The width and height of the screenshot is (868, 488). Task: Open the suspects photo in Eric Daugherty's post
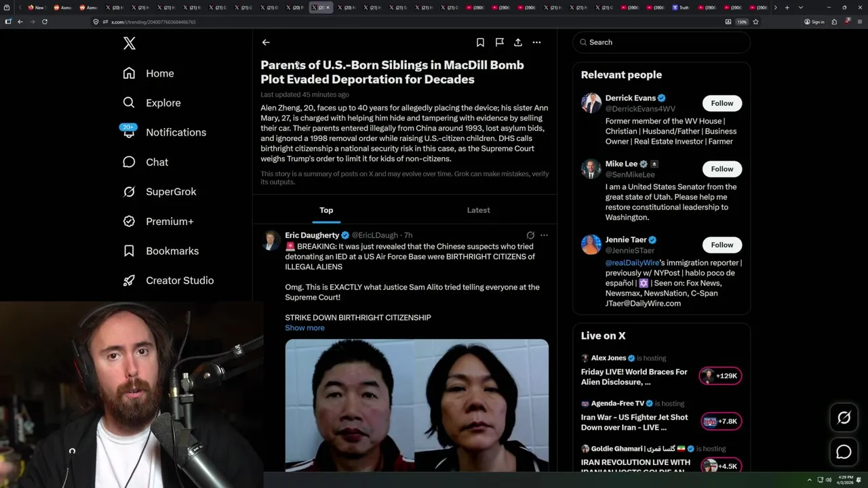pyautogui.click(x=416, y=405)
